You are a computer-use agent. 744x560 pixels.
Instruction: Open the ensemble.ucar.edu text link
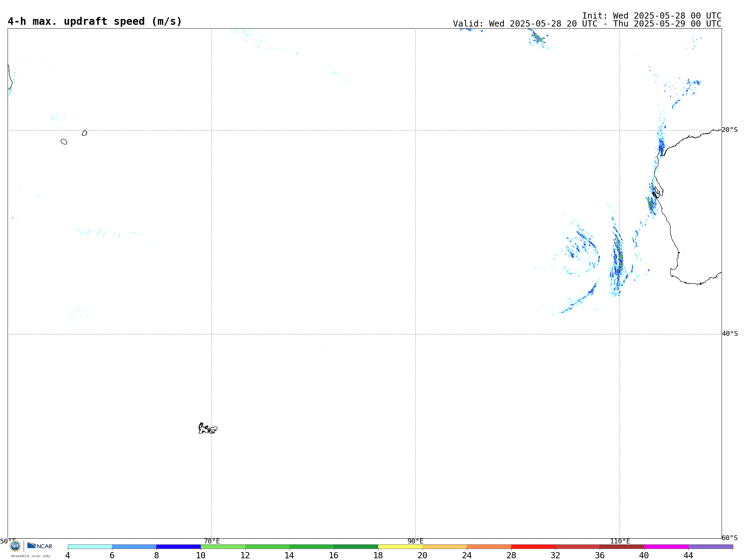[x=30, y=556]
